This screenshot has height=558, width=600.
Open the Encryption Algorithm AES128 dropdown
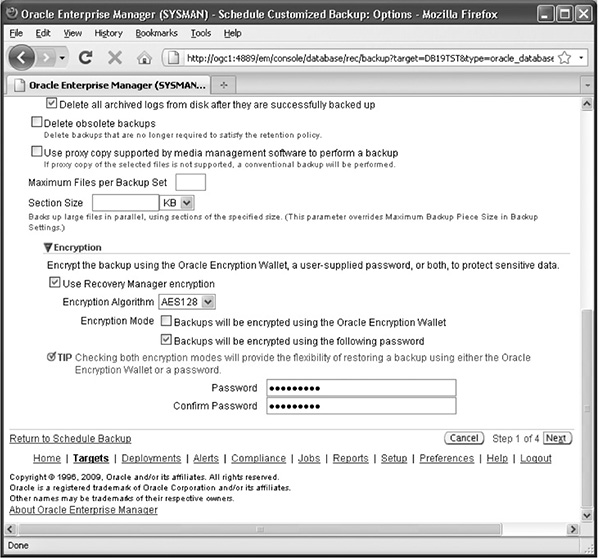tap(187, 302)
